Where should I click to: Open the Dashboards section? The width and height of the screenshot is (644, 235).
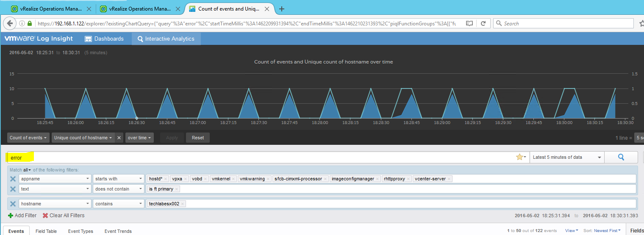pyautogui.click(x=104, y=39)
